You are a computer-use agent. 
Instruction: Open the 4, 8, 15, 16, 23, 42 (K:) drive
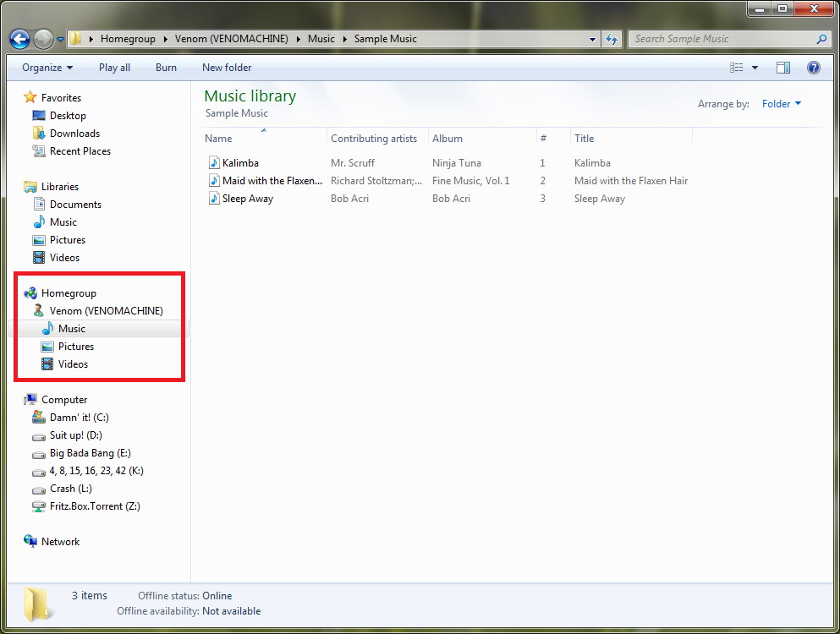96,471
